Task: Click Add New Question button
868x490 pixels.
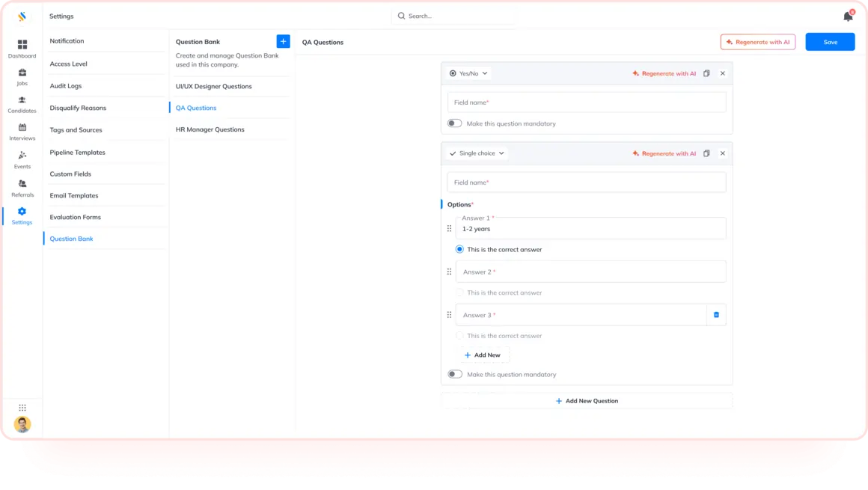Action: point(587,401)
